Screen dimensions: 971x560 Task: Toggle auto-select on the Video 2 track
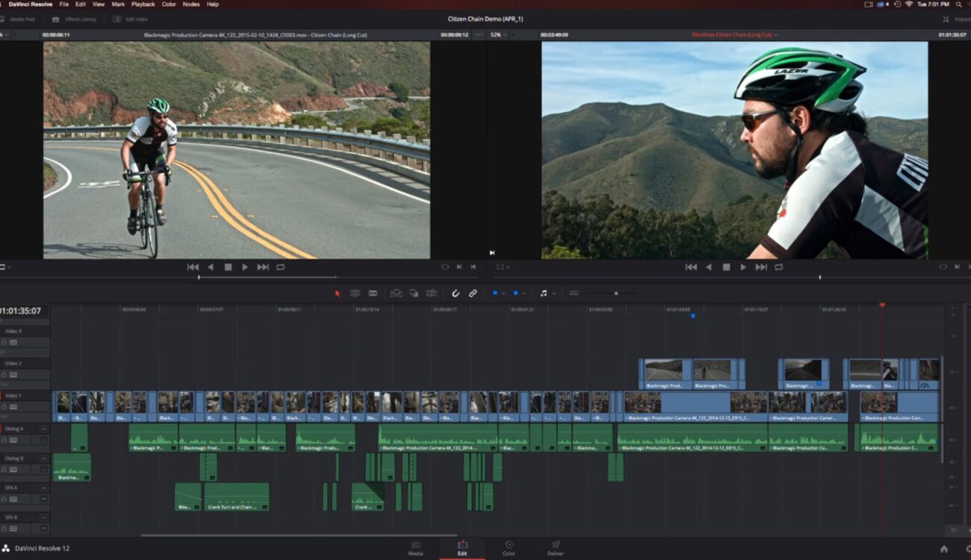pyautogui.click(x=14, y=373)
